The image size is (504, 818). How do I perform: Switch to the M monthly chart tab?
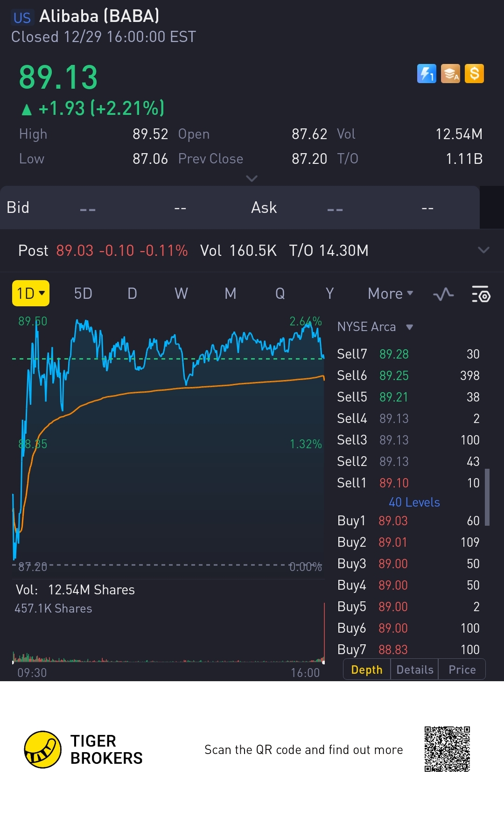point(231,294)
